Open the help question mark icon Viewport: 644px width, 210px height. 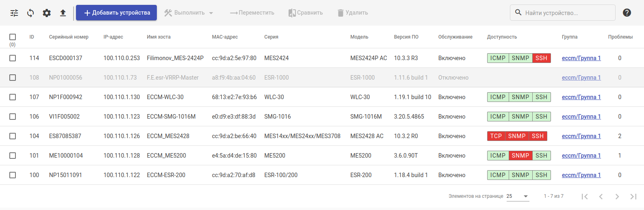(627, 13)
